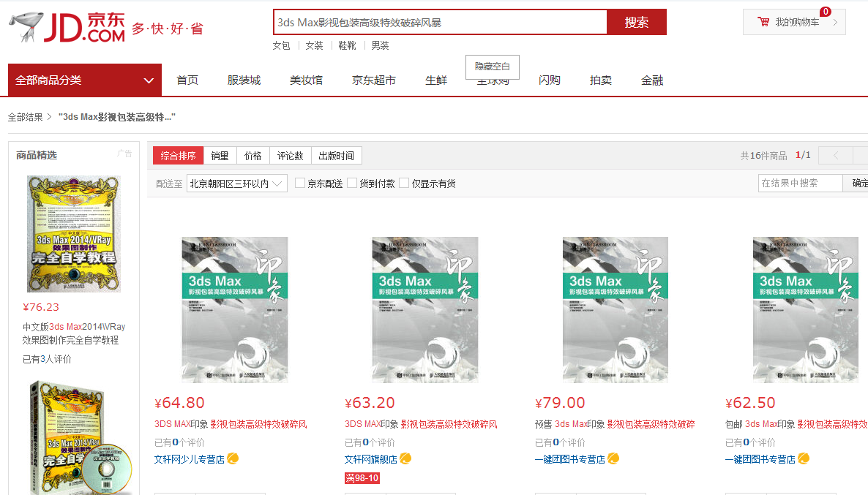Screen dimensions: 868x495
Task: Open the 首页 nav tab
Action: (x=187, y=80)
